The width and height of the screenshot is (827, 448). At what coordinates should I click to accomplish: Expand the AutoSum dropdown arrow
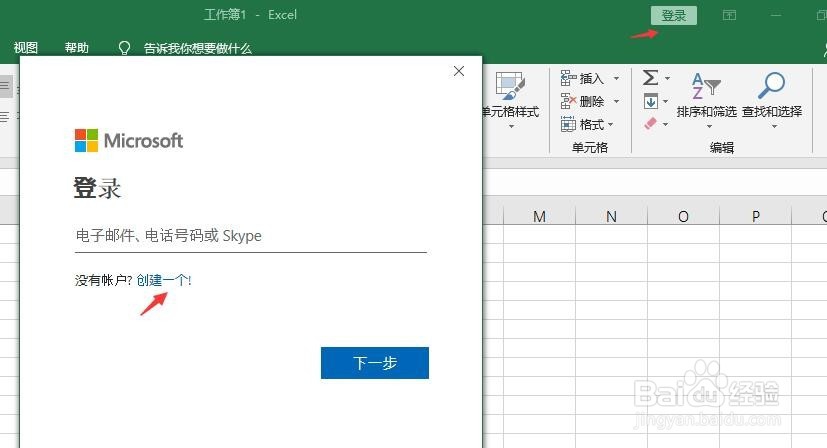(x=667, y=78)
